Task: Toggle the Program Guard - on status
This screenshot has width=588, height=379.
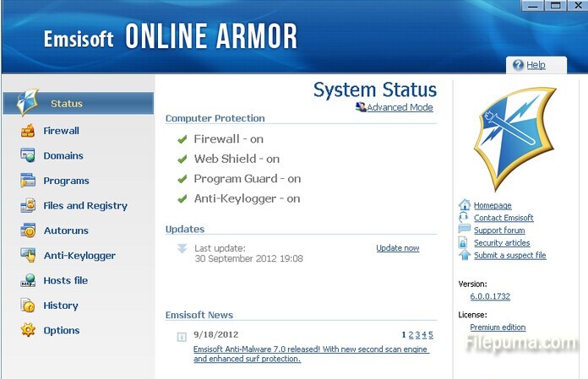Action: click(247, 179)
